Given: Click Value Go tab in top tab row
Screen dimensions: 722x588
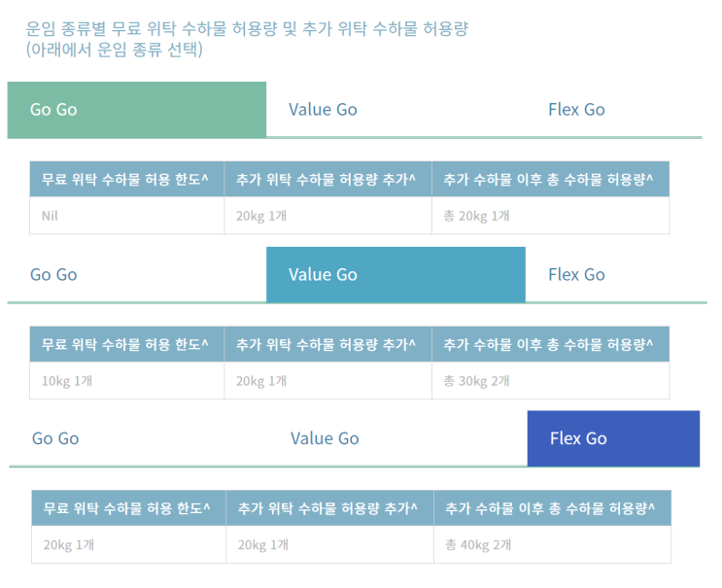Looking at the screenshot, I should [x=323, y=109].
